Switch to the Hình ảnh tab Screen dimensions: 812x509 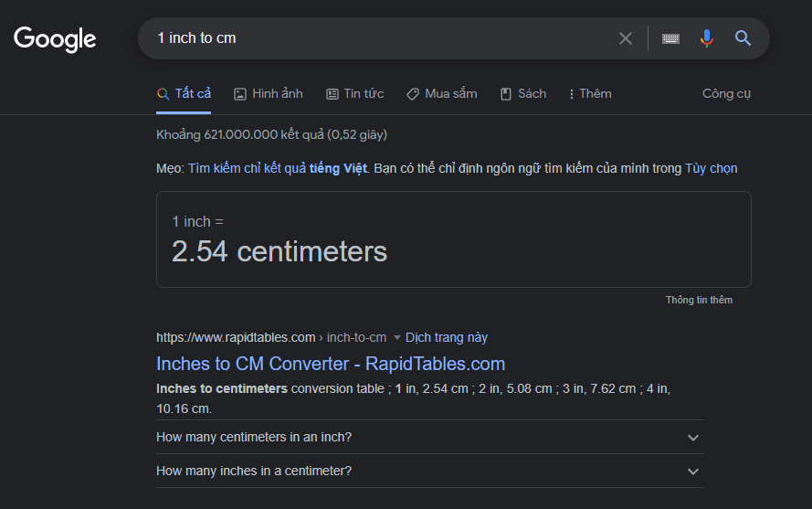269,94
